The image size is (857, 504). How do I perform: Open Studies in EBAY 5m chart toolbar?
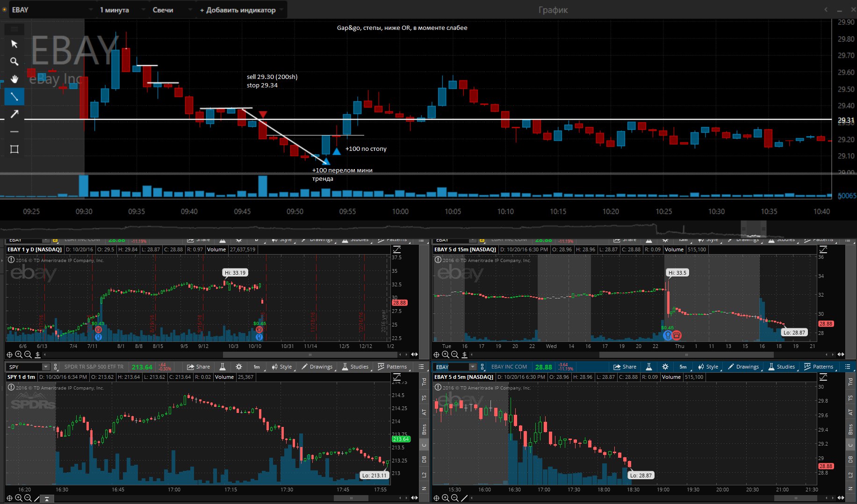(782, 367)
